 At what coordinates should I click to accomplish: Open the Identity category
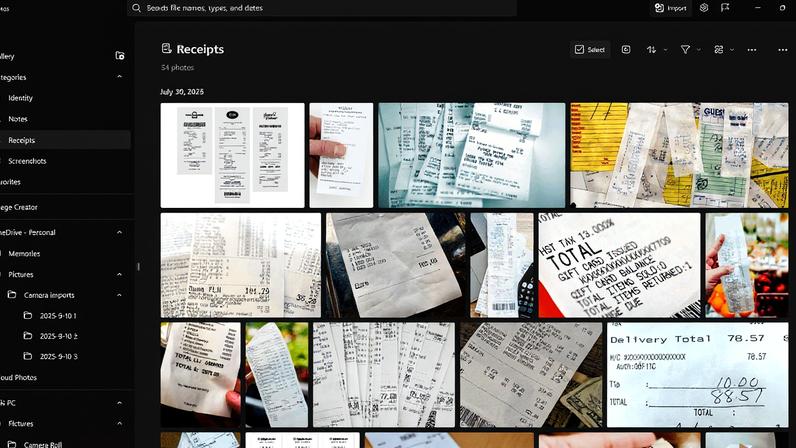coord(20,98)
